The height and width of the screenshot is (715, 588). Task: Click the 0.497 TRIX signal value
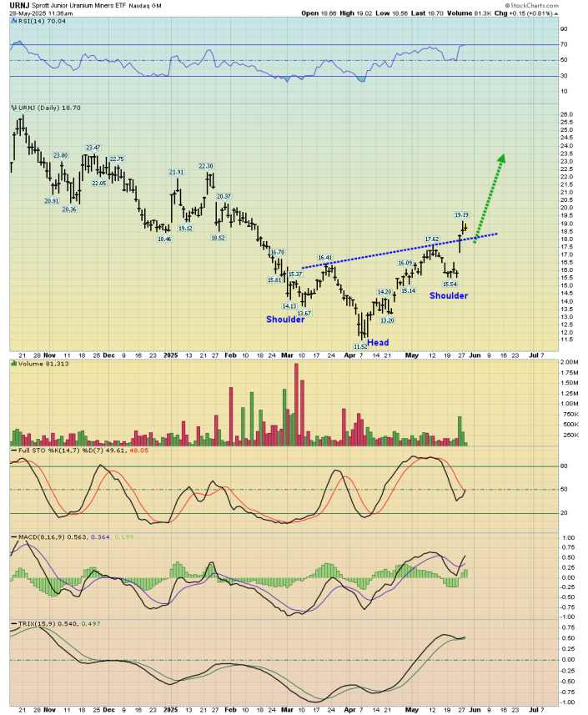pyautogui.click(x=91, y=623)
